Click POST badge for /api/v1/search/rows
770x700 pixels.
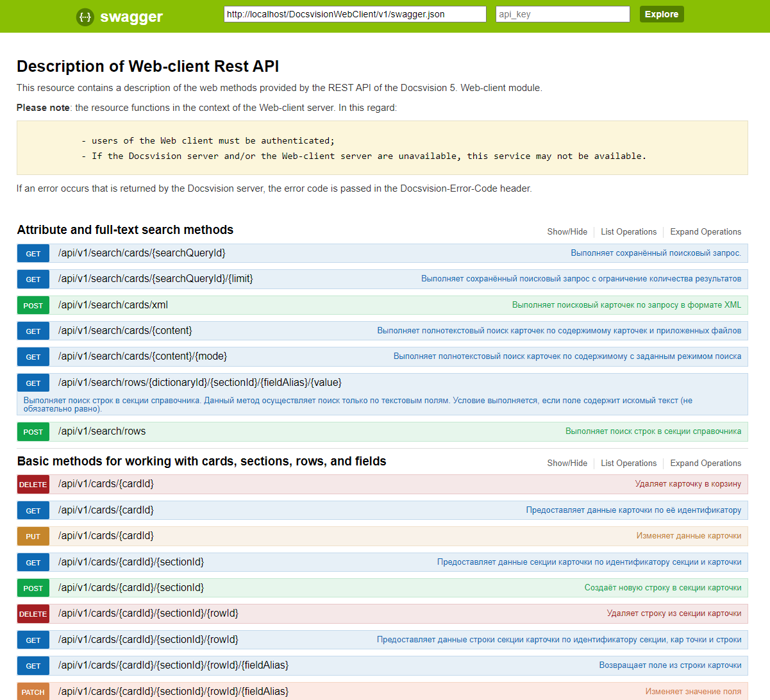pyautogui.click(x=33, y=432)
